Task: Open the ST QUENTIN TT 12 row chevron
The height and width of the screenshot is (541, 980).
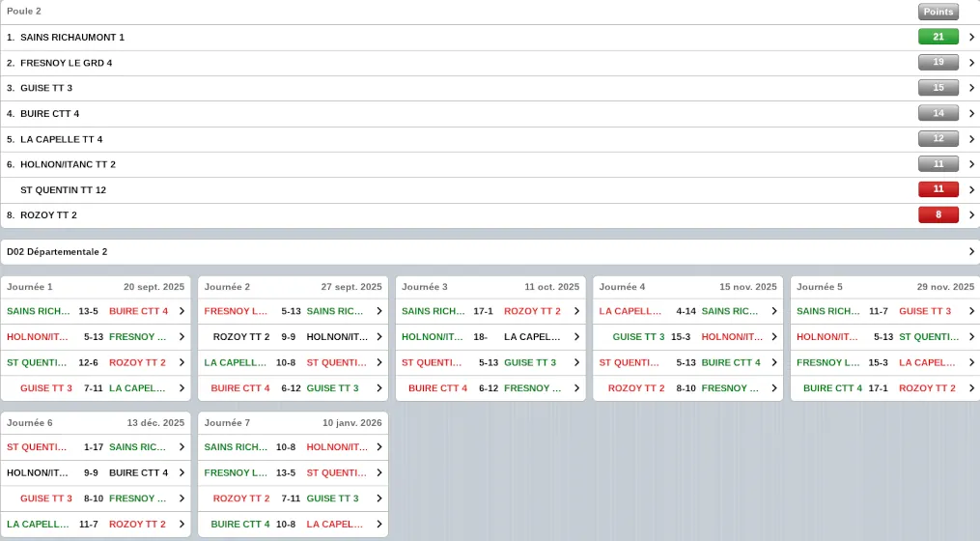Action: tap(971, 190)
